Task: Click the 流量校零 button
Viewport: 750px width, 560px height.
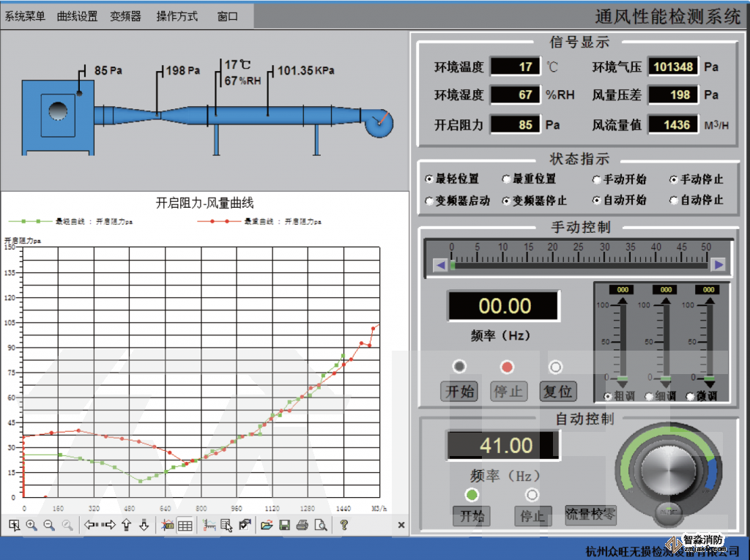Action: pos(590,515)
